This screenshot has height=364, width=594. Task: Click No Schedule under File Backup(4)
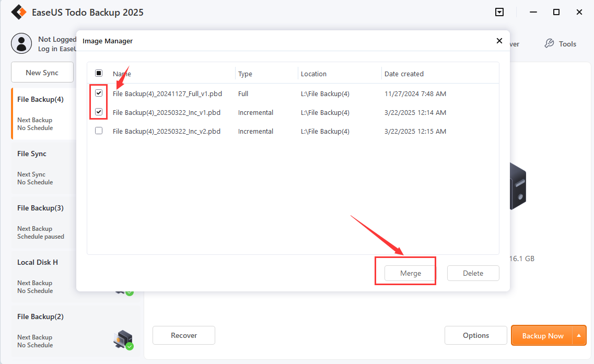35,128
